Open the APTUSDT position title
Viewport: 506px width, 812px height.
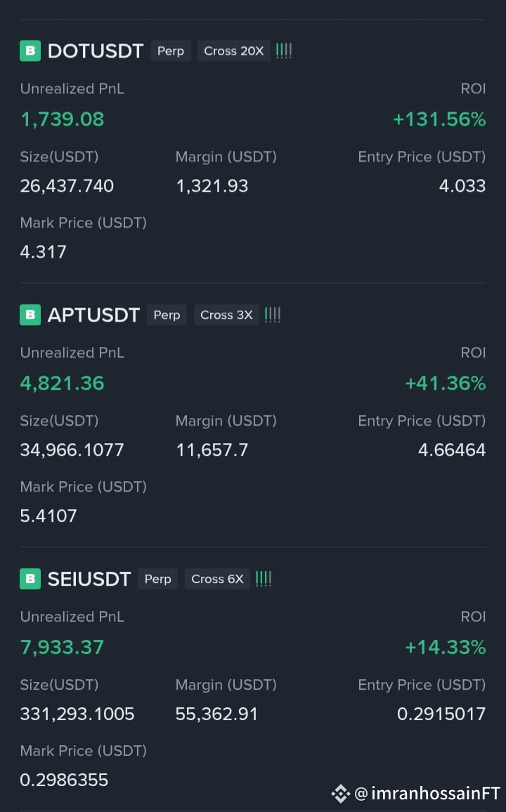click(93, 315)
